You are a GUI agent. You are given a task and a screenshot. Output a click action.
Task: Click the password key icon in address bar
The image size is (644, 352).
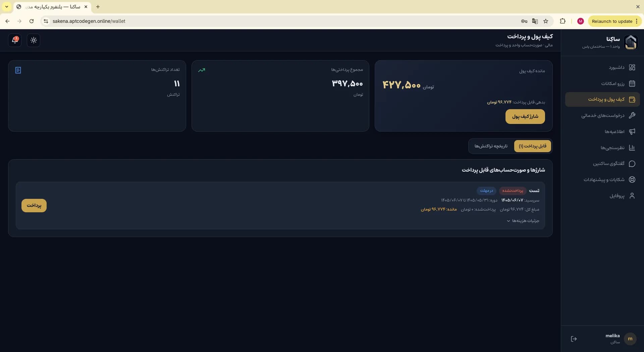[x=524, y=21]
